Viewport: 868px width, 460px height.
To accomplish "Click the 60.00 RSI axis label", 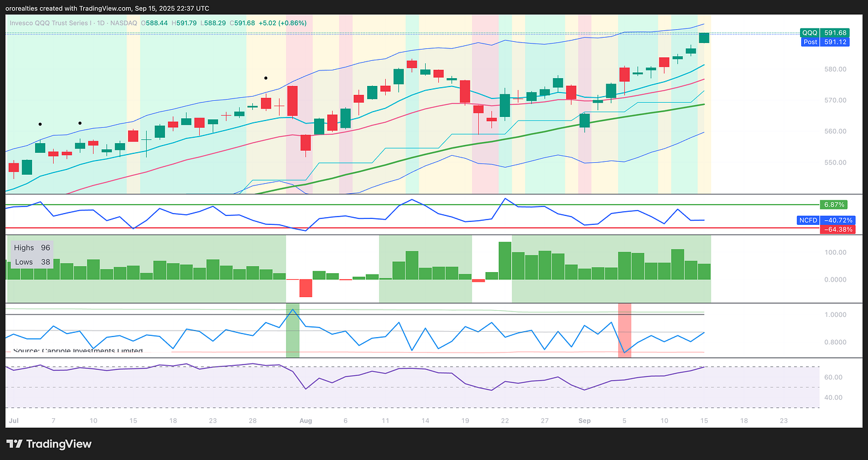I will pos(833,377).
